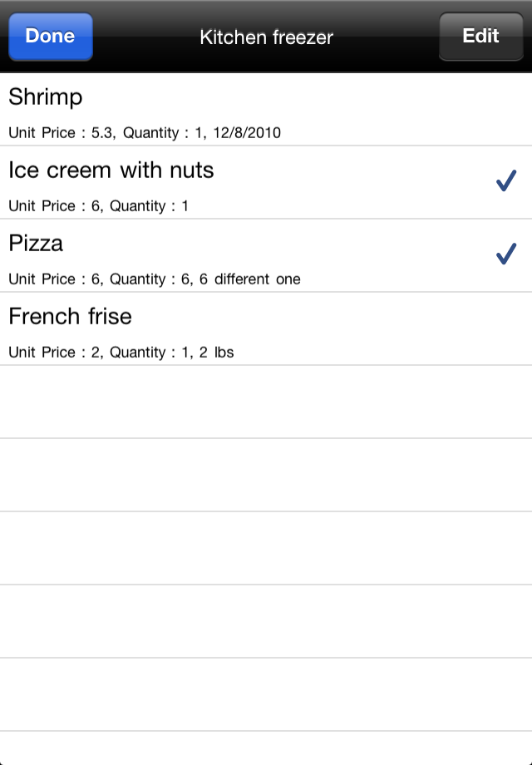The width and height of the screenshot is (532, 765).
Task: Select the Shrimp item name
Action: pos(46,97)
